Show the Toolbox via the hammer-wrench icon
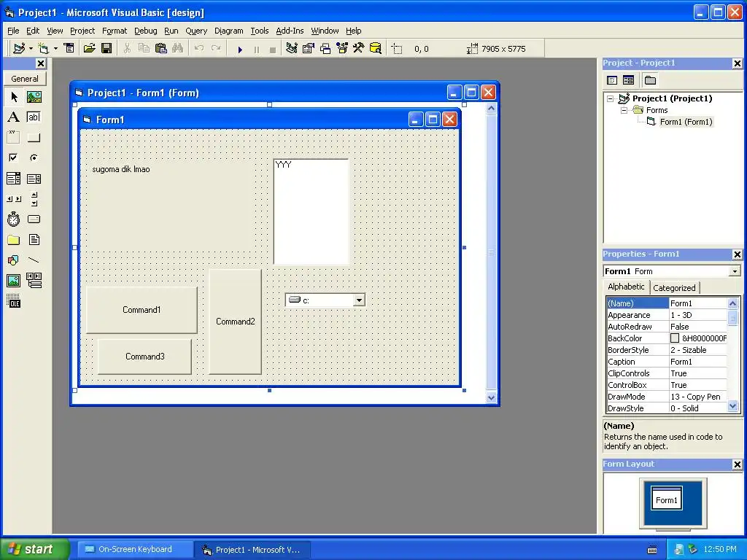This screenshot has width=747, height=560. coord(358,48)
